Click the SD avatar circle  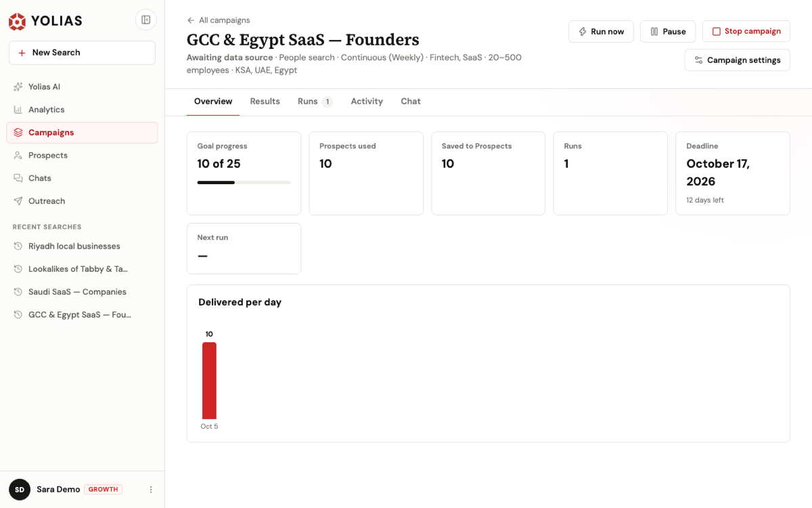click(x=20, y=490)
